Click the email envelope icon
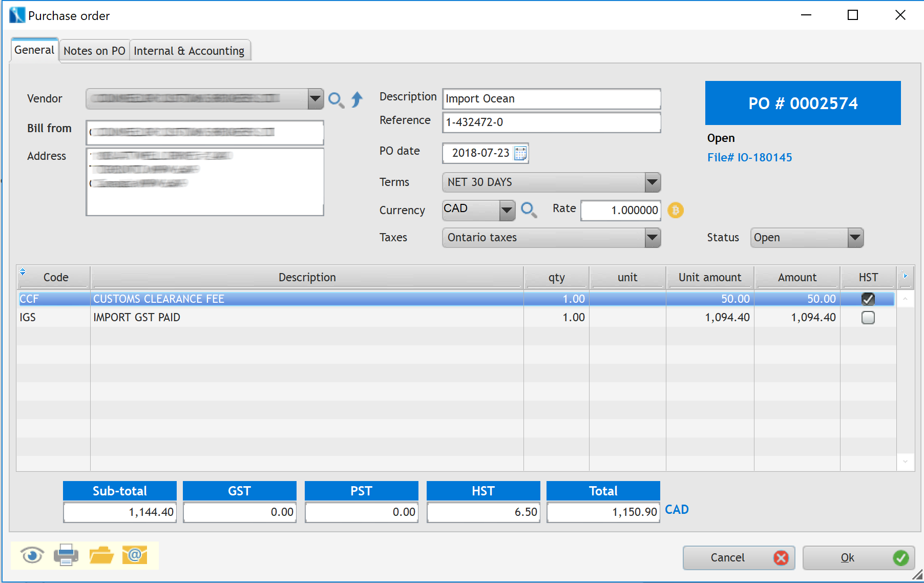 (x=135, y=555)
